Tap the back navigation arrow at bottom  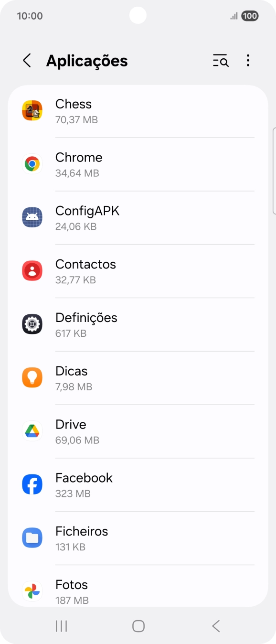[215, 625]
